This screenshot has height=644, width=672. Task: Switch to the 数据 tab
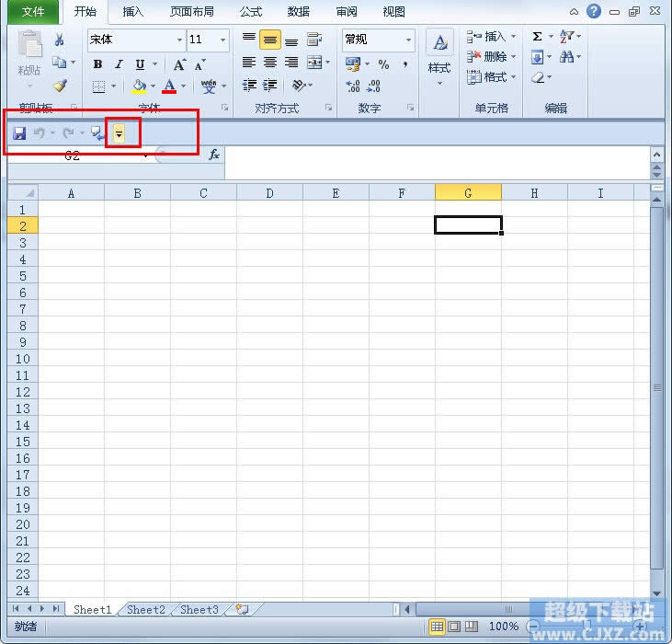click(298, 12)
